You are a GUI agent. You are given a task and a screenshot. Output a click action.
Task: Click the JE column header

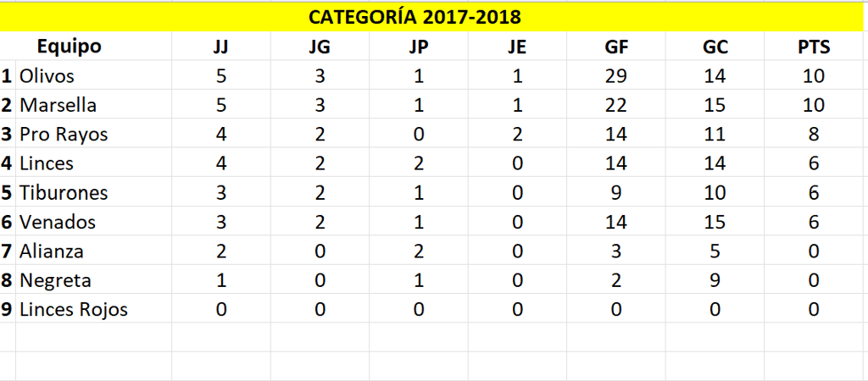pyautogui.click(x=517, y=47)
